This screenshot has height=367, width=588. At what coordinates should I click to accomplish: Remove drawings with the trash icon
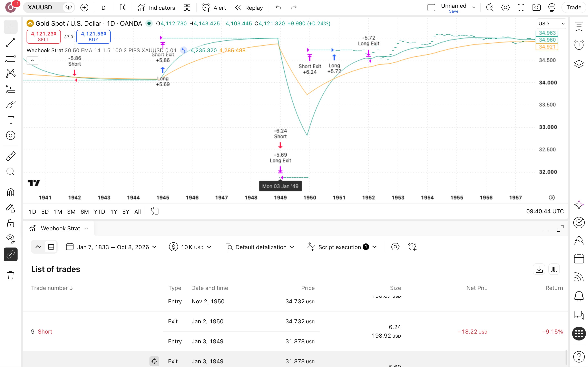tap(10, 275)
